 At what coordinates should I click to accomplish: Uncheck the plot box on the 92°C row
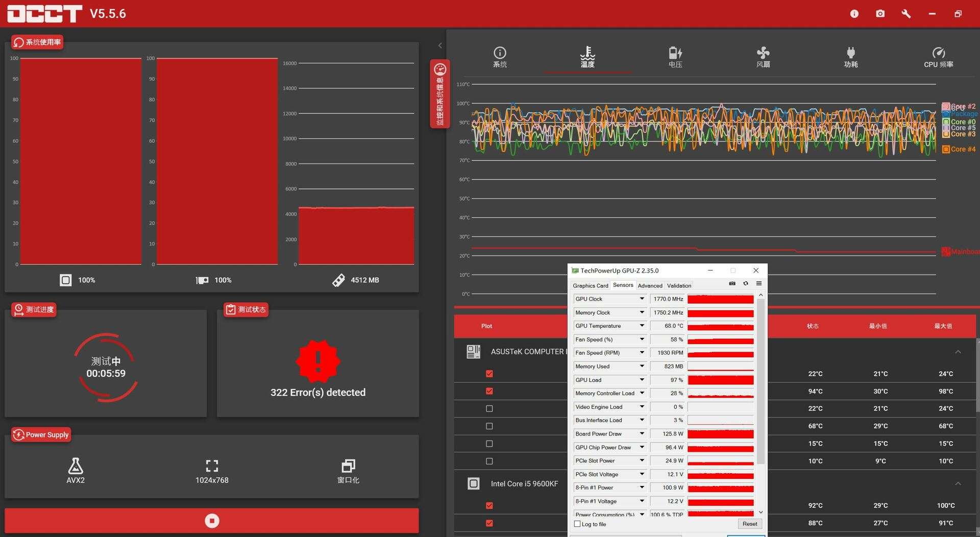(489, 505)
